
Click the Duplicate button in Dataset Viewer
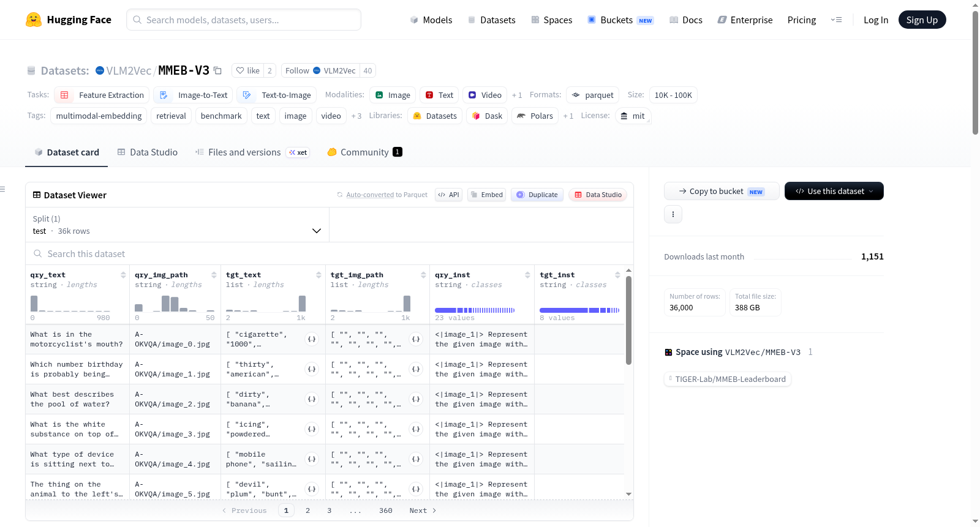537,195
